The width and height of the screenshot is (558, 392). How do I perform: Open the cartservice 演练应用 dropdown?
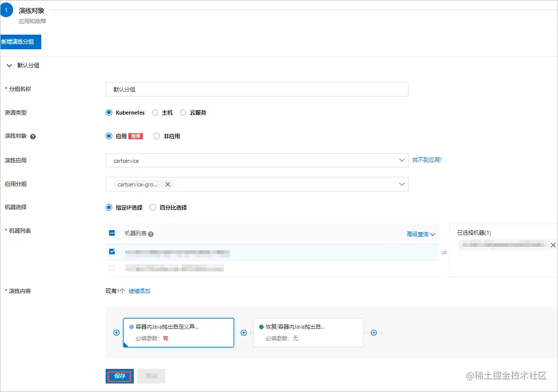[257, 161]
